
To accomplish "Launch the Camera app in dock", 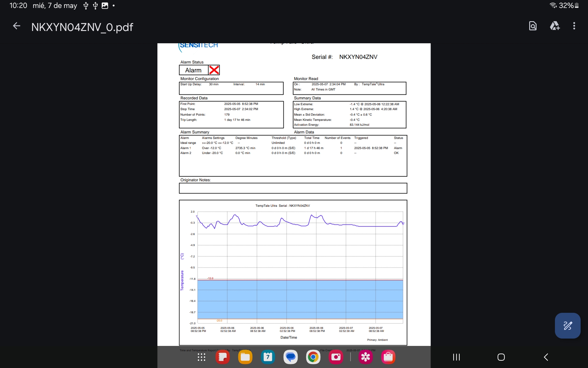I will tap(336, 357).
